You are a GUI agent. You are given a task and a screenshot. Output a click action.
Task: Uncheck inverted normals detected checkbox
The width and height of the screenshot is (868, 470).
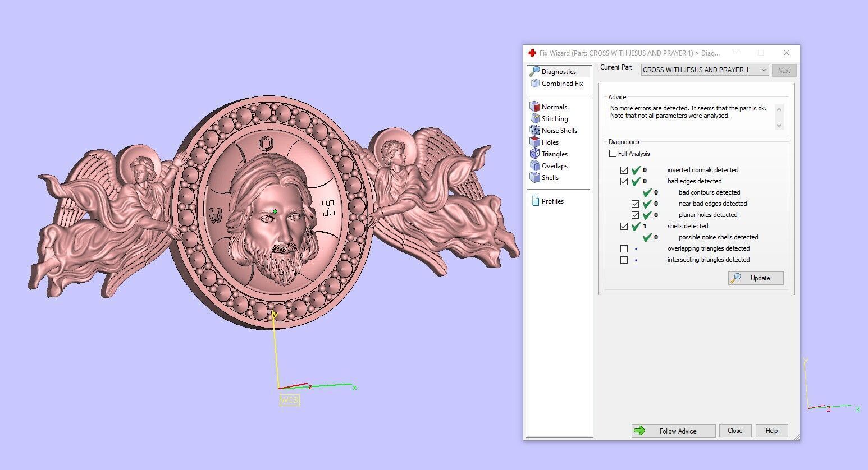coord(624,170)
